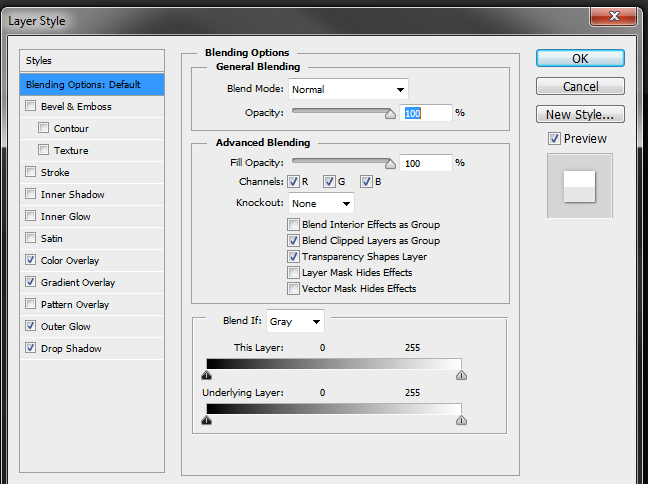Open the Blend Mode dropdown
This screenshot has height=484, width=648.
[x=348, y=90]
